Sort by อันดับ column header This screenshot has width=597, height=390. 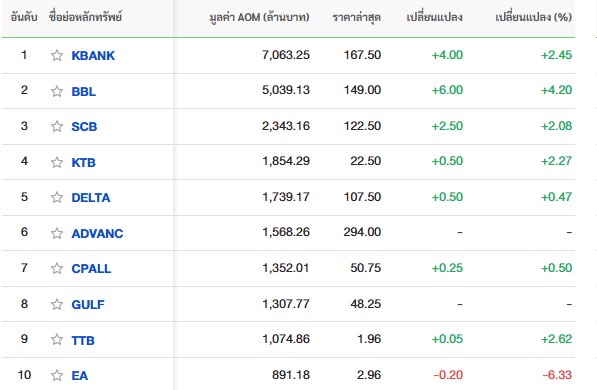(x=24, y=17)
